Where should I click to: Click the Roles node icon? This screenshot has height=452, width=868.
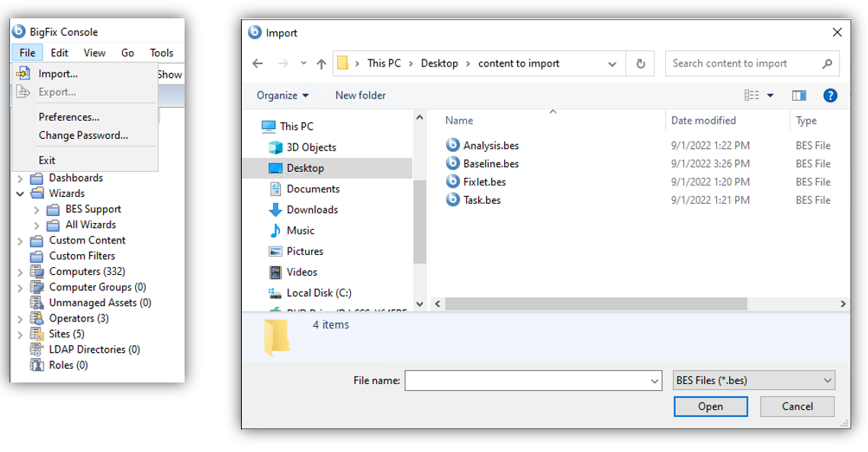[37, 365]
